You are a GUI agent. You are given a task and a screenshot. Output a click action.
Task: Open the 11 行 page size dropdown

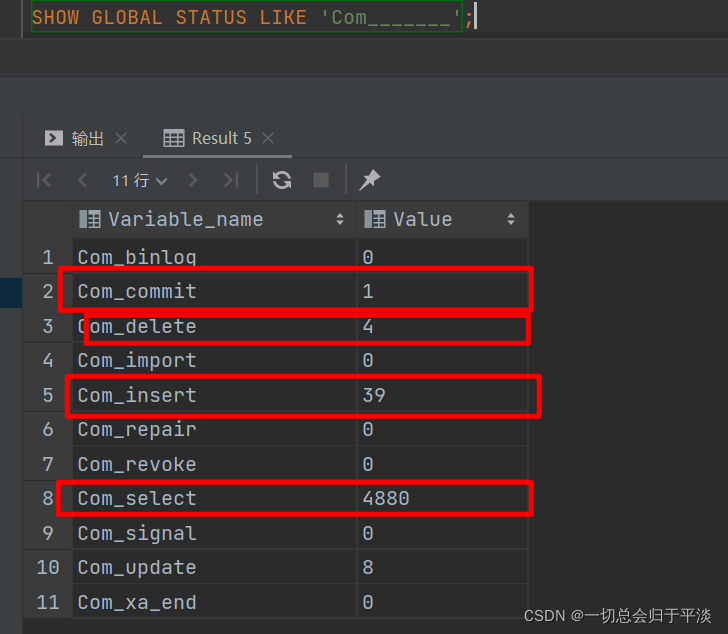click(139, 181)
